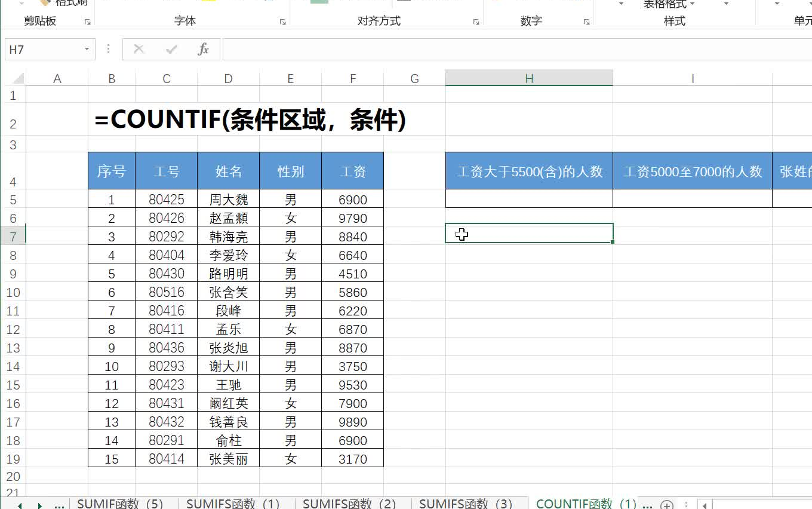Select name cell 路明明
This screenshot has width=812, height=509.
point(229,274)
